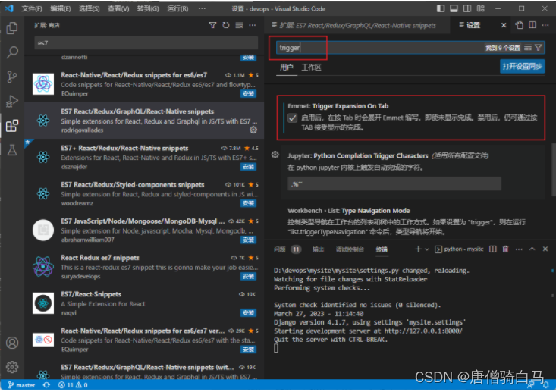Install ES7 React/Redux/Styled-components snippets
This screenshot has width=556, height=392.
tap(248, 203)
